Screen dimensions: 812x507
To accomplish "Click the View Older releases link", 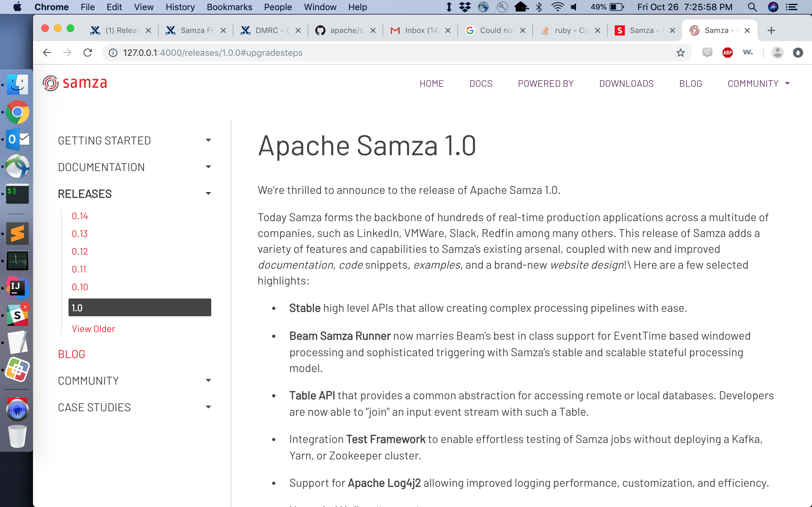I will [x=93, y=329].
